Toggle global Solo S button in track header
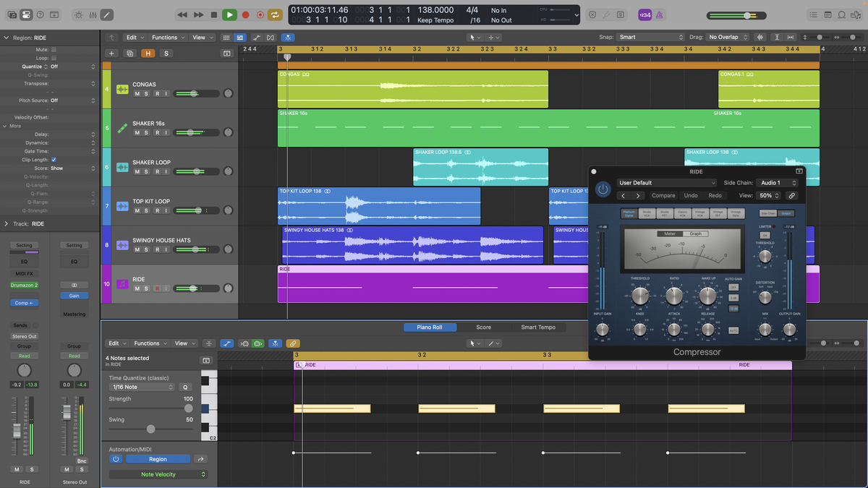 pyautogui.click(x=166, y=53)
